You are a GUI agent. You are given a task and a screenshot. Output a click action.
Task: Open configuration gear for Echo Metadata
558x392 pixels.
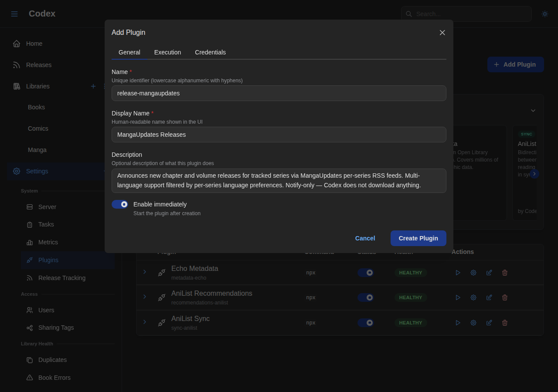coord(473,273)
